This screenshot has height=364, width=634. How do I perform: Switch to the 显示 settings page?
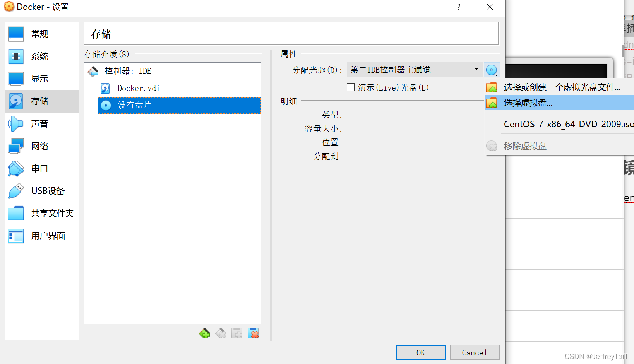[42, 79]
